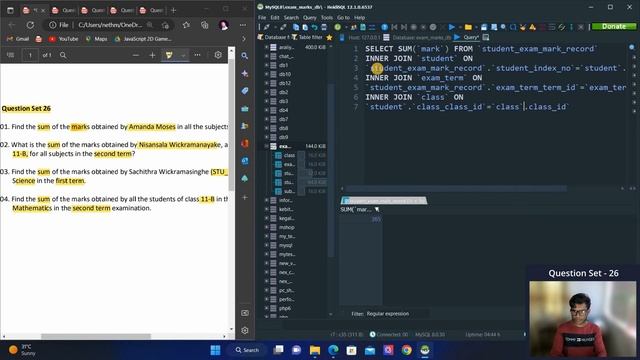Open the load SQL file folder icon
Screen dimensions: 640x360
[x=468, y=27]
